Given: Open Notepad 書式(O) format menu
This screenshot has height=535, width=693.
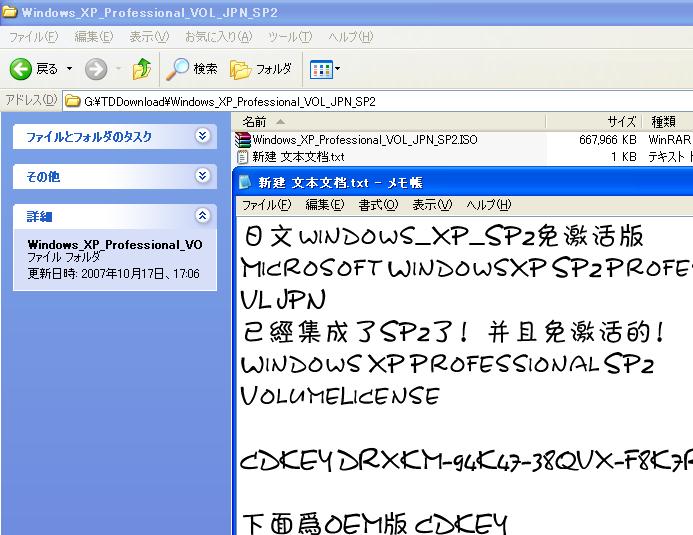Looking at the screenshot, I should [x=378, y=205].
